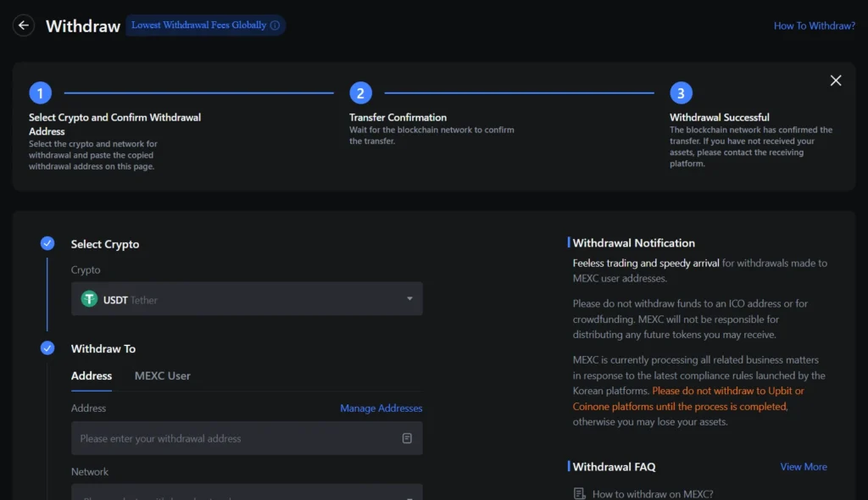Go back using the arrow button
Screen dimensions: 868x500
(x=24, y=25)
